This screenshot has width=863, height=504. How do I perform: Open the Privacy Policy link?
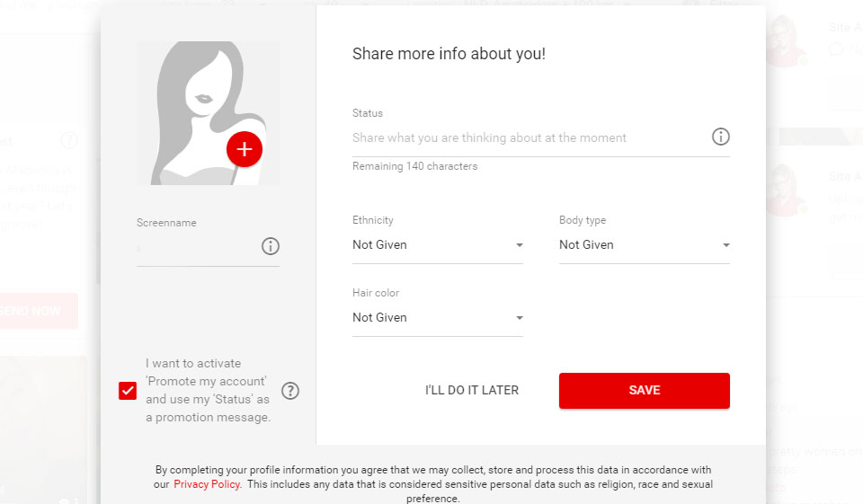click(207, 484)
